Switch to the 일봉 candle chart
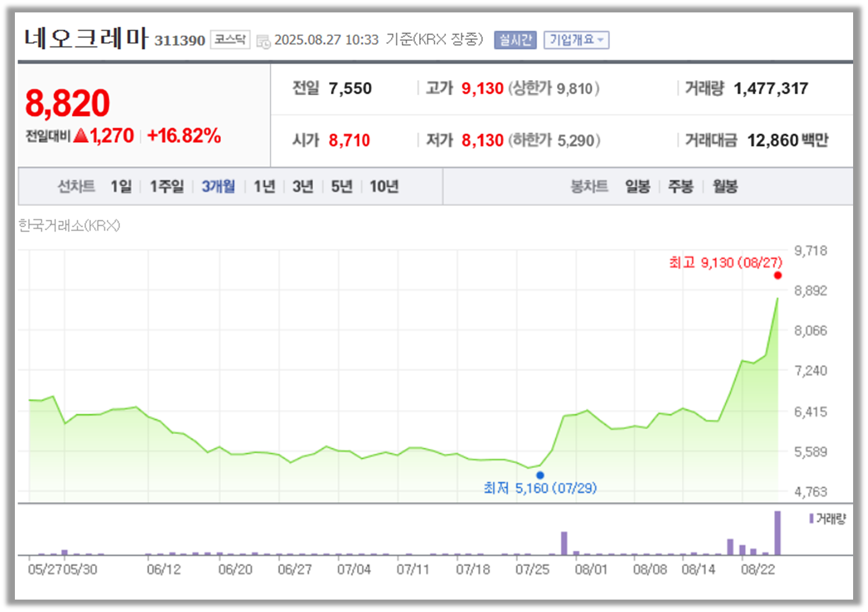 click(638, 186)
